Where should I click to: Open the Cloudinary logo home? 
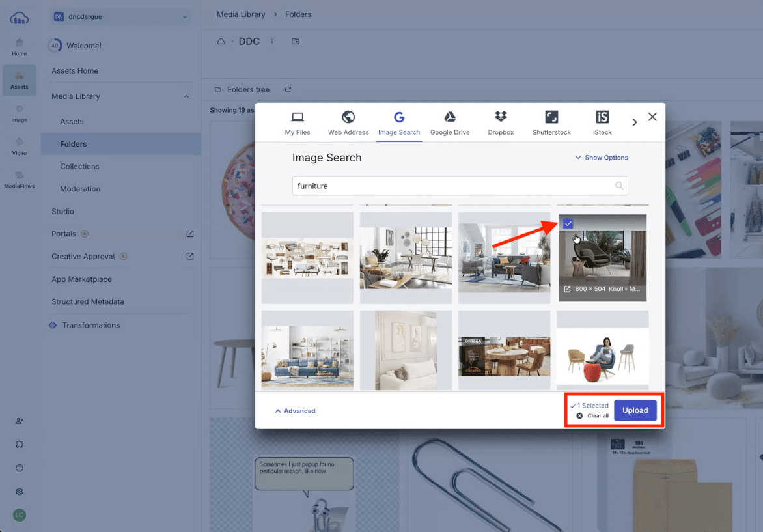click(x=19, y=18)
